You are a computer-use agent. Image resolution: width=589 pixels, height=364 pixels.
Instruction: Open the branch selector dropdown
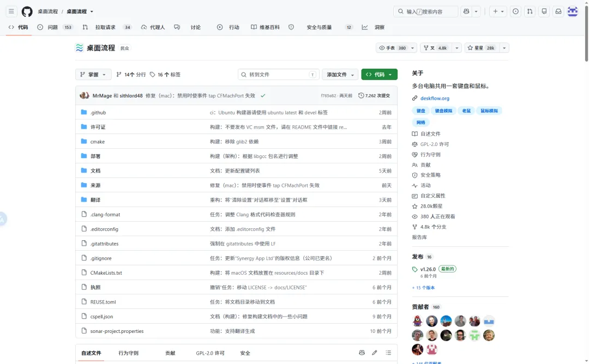pos(93,74)
